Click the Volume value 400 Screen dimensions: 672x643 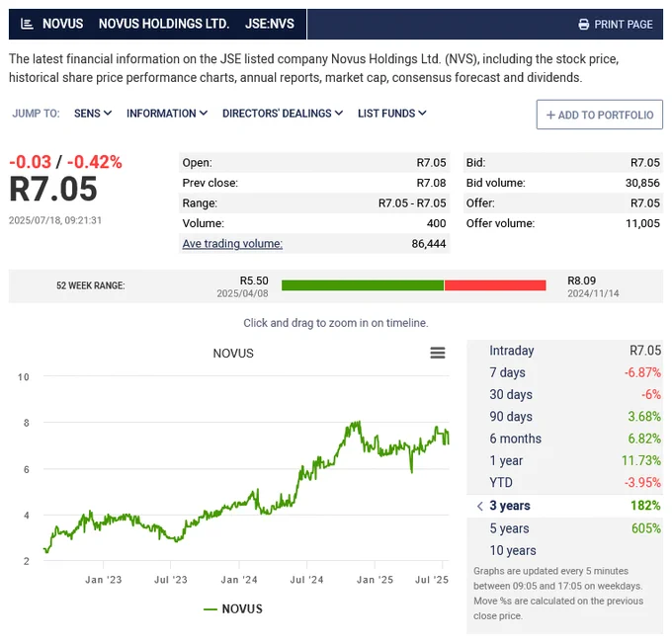point(436,223)
